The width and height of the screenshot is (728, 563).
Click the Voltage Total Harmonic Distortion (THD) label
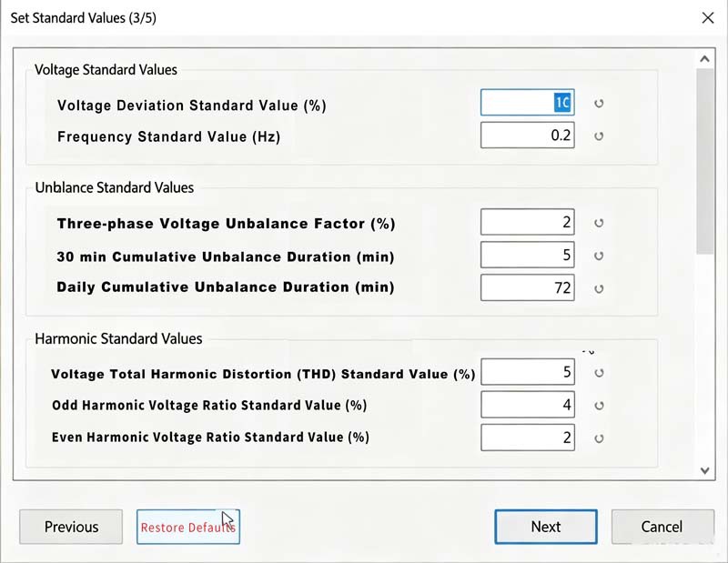coord(263,374)
